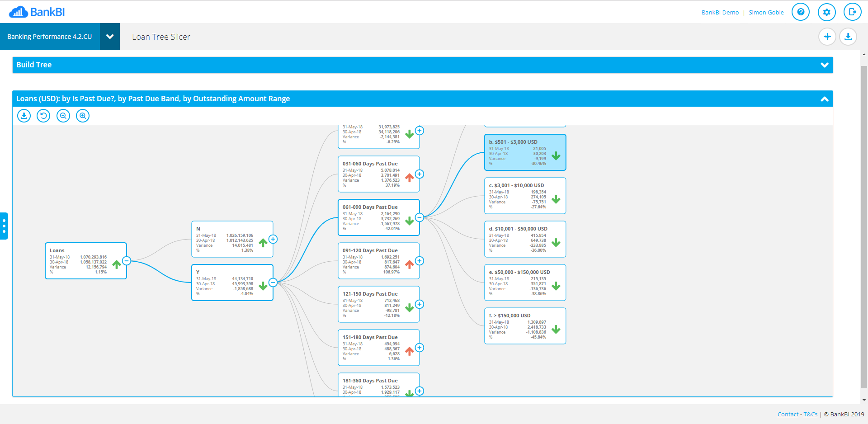Open the Contact link
Image resolution: width=868 pixels, height=424 pixels.
(788, 414)
